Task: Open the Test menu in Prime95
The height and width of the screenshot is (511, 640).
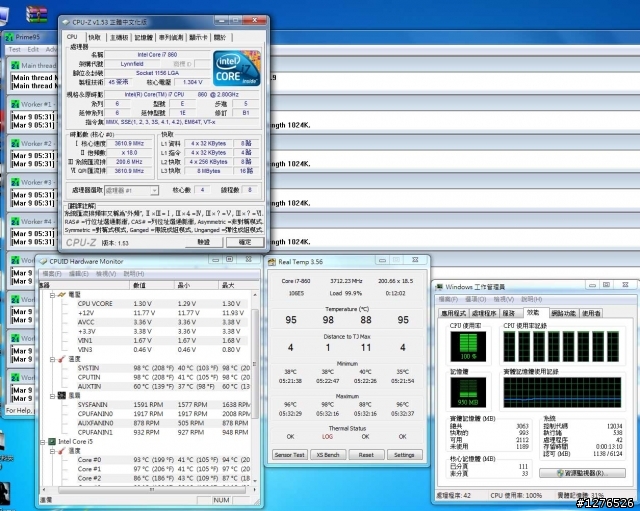Action: click(15, 49)
